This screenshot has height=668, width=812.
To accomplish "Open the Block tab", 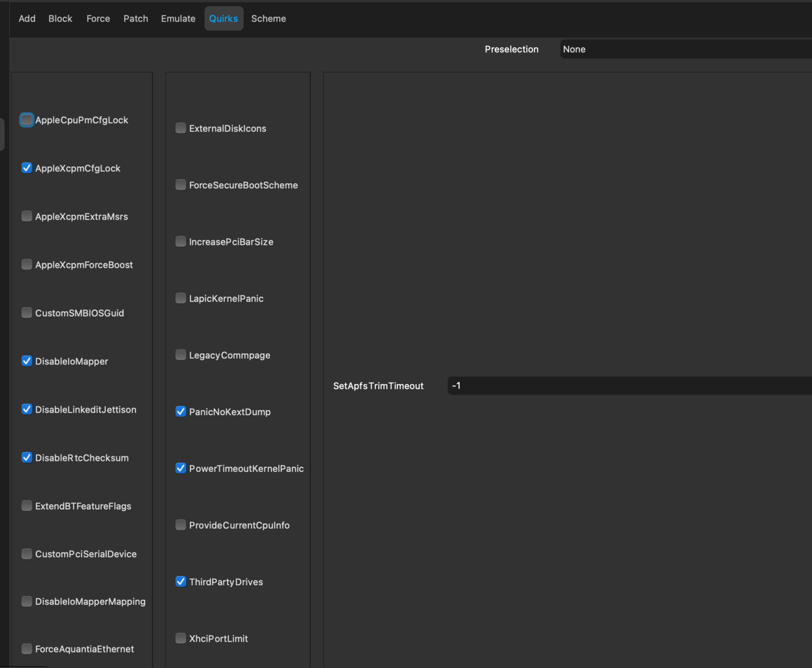I will 60,19.
